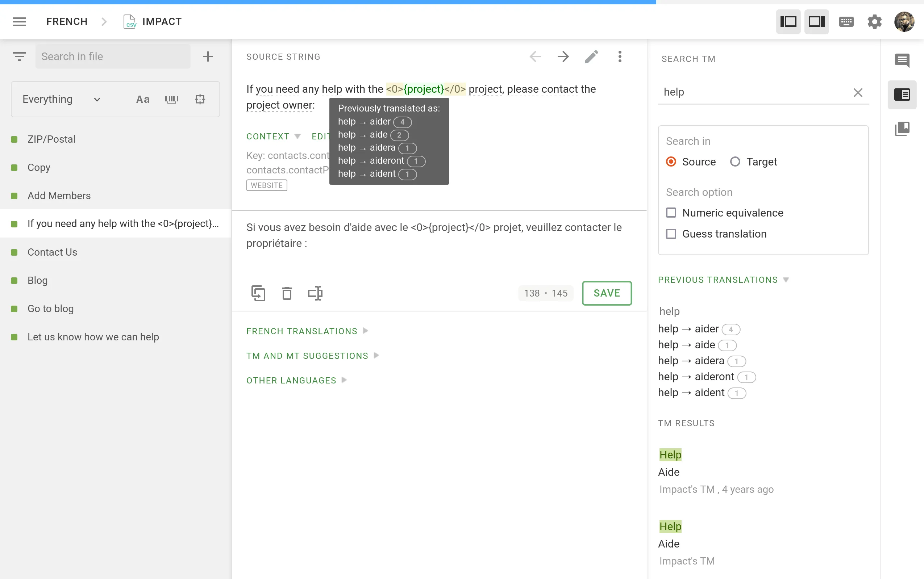Open the Everything filter dropdown
The height and width of the screenshot is (579, 924).
(61, 99)
